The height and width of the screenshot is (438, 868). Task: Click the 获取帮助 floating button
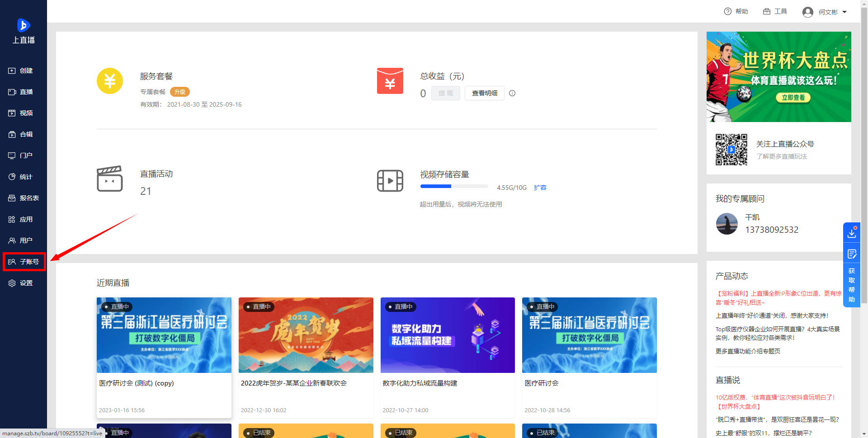tap(852, 285)
